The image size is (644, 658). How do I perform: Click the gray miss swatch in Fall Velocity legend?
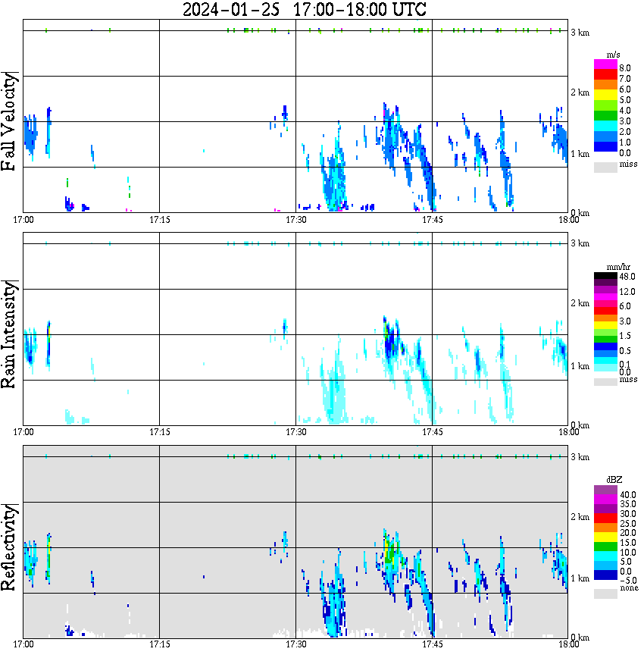pos(605,168)
